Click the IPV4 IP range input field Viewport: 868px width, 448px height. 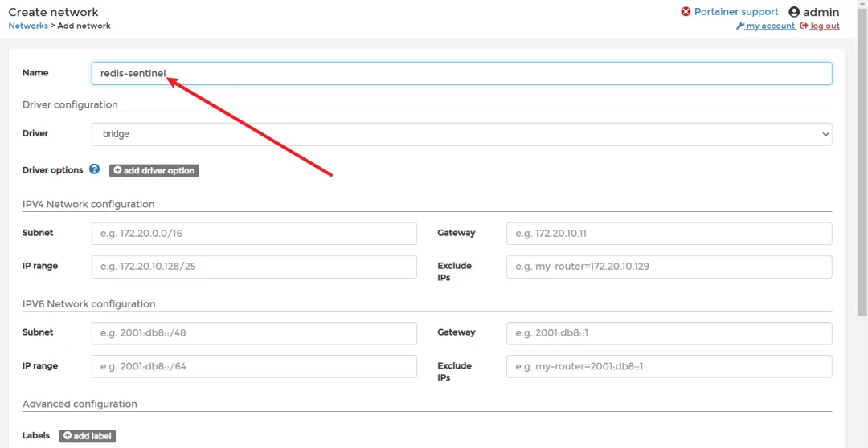[254, 267]
